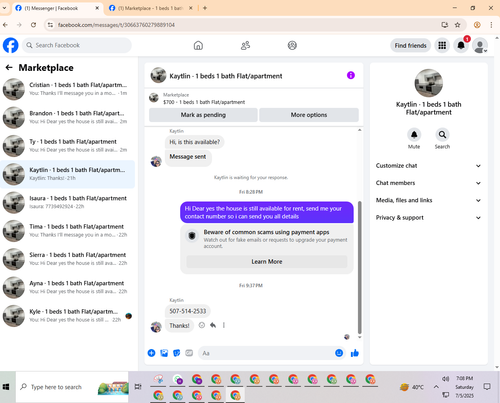Open the Windows notification center
Screen dimensions: 500x403
pyautogui.click(x=487, y=387)
